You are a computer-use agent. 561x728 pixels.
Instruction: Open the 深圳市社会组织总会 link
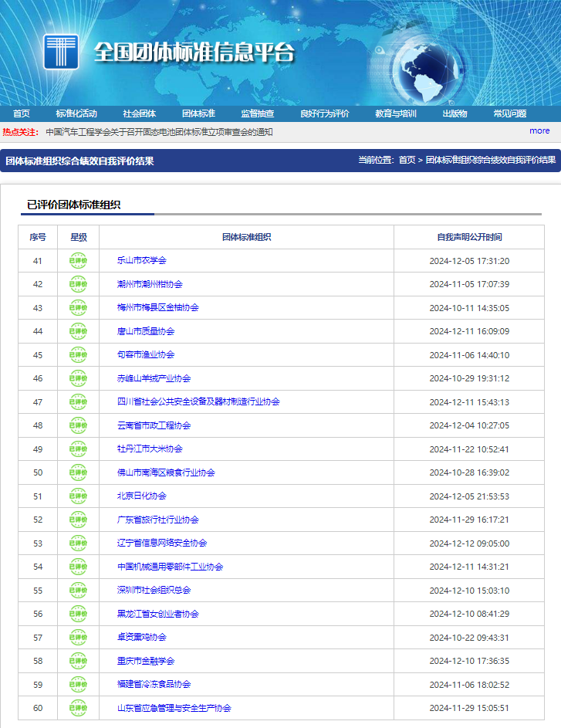[x=154, y=590]
